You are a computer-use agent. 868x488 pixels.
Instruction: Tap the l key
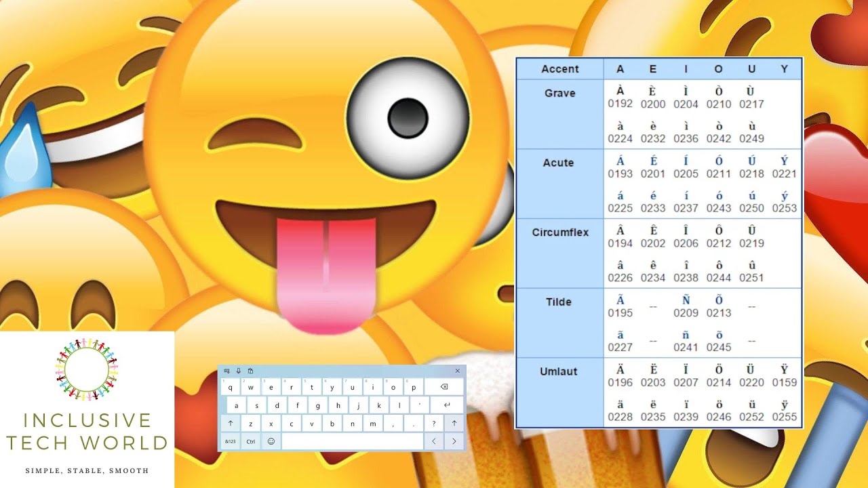click(399, 405)
